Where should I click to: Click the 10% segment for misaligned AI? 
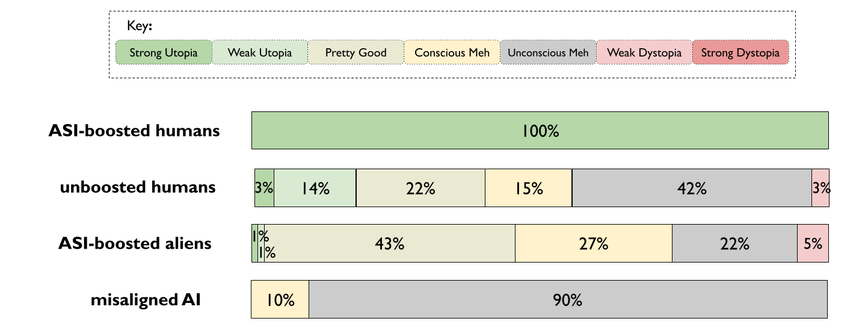click(280, 299)
